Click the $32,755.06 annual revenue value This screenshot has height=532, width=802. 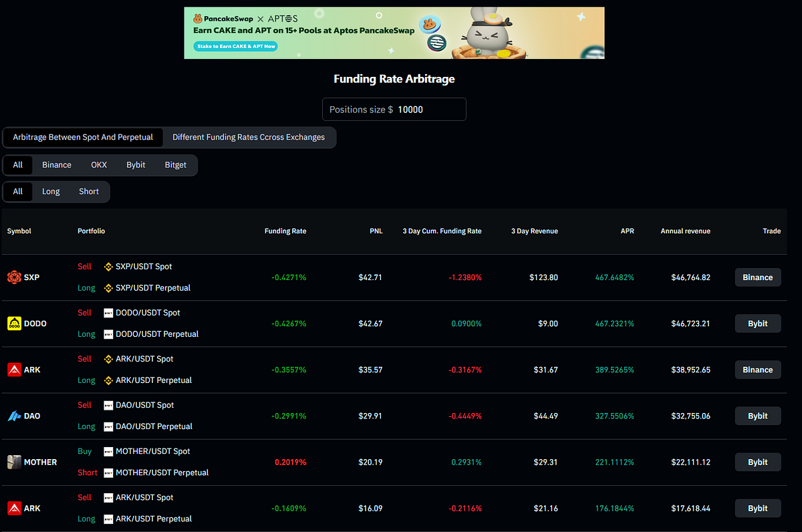coord(691,416)
